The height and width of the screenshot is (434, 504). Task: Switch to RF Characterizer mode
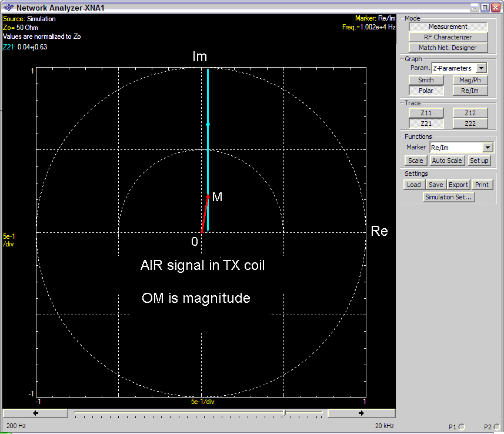pyautogui.click(x=448, y=37)
